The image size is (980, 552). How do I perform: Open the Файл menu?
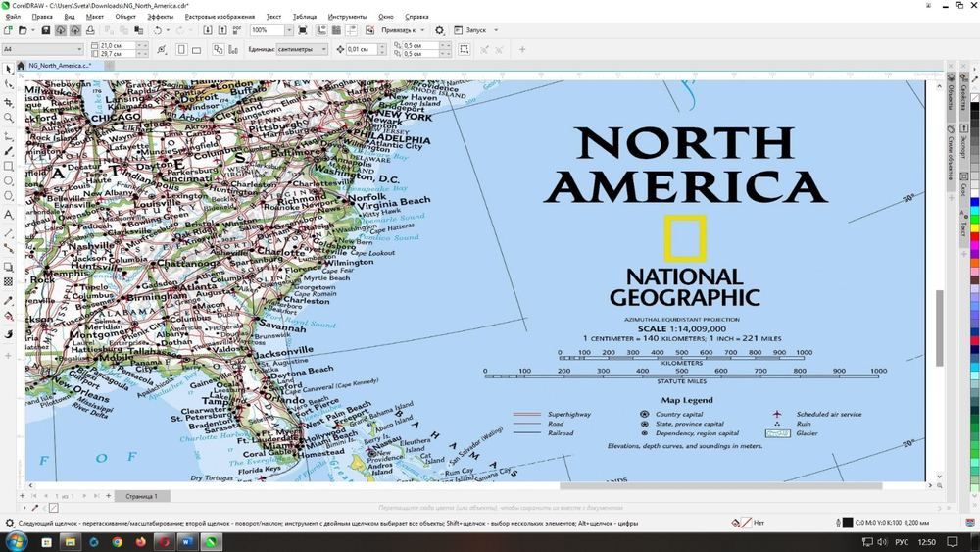[x=13, y=17]
